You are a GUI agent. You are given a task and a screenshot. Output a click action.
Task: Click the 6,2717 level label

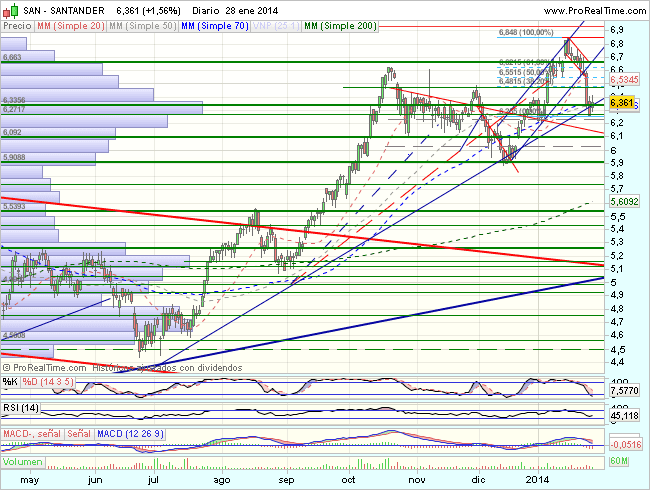tap(14, 109)
